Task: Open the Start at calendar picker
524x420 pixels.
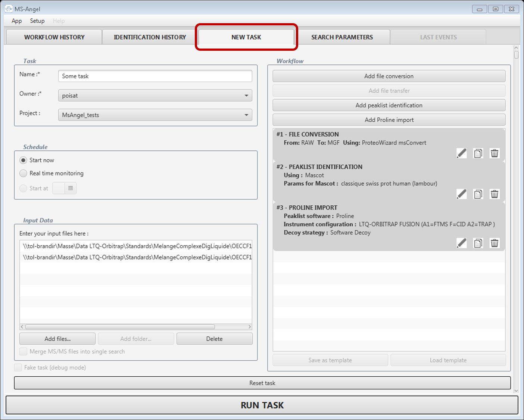Action: 71,188
